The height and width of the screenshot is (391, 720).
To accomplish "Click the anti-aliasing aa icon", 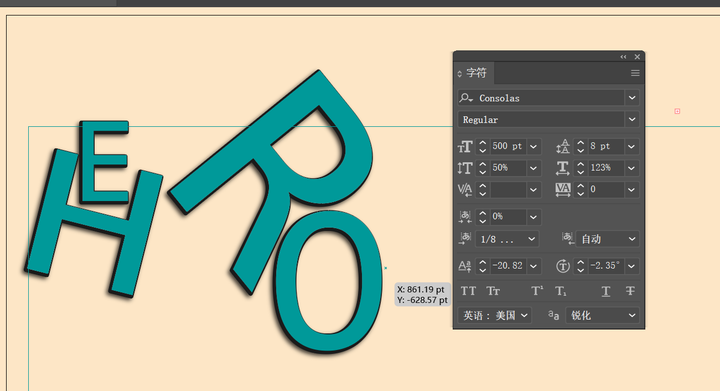I will click(553, 315).
